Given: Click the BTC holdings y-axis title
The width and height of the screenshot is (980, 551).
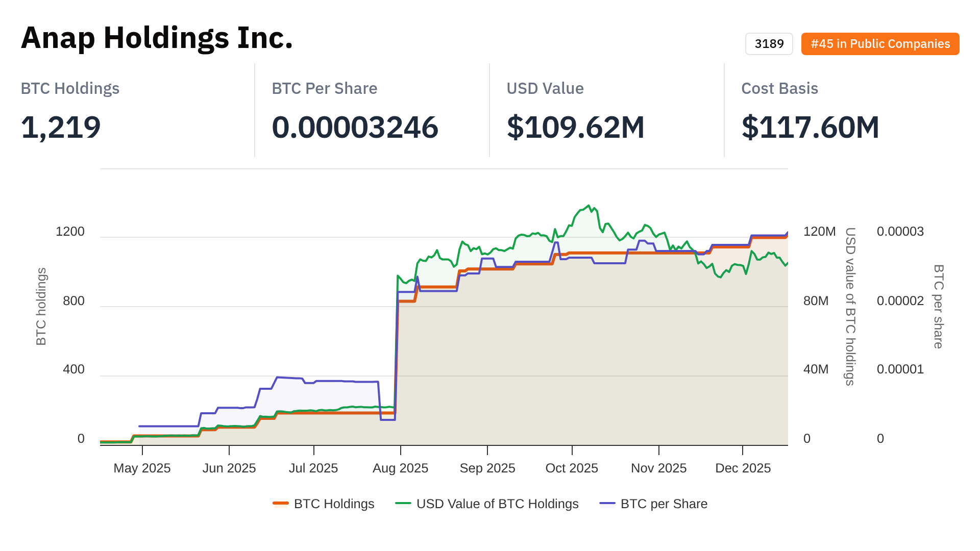Looking at the screenshot, I should (41, 306).
